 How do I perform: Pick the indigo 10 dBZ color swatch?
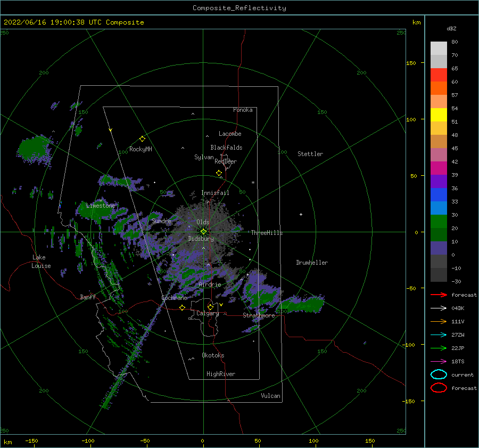(x=439, y=248)
